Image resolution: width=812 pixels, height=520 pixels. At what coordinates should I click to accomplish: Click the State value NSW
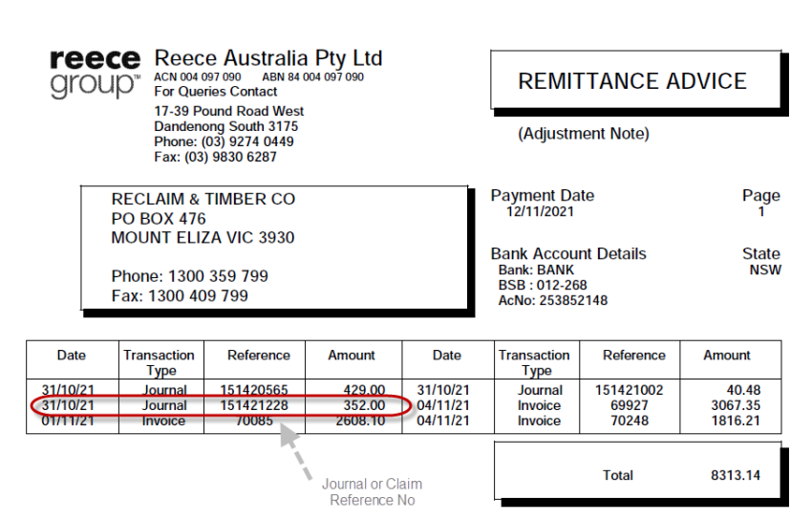[x=764, y=270]
